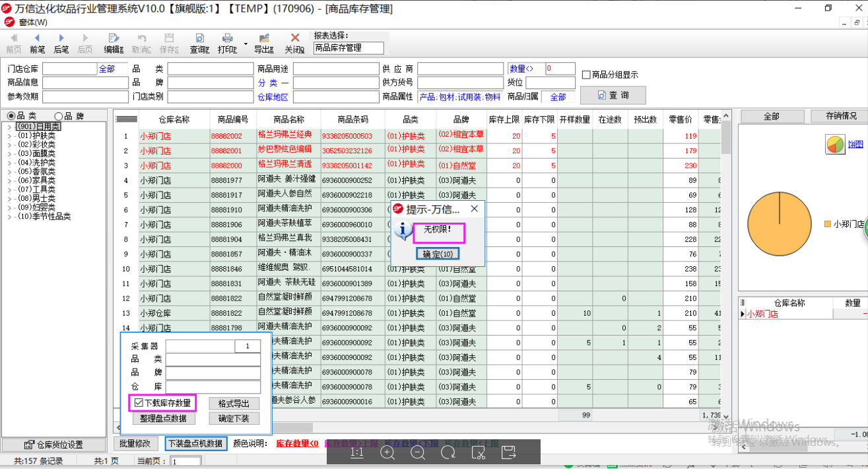This screenshot has width=868, height=469.
Task: Switch to the 存销情况 tab
Action: coord(841,116)
